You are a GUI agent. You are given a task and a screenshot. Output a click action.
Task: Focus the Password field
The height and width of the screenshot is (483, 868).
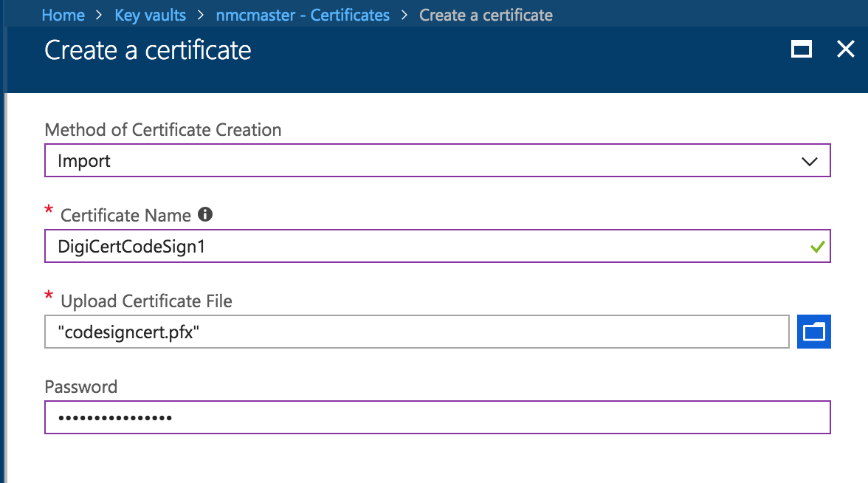(437, 417)
